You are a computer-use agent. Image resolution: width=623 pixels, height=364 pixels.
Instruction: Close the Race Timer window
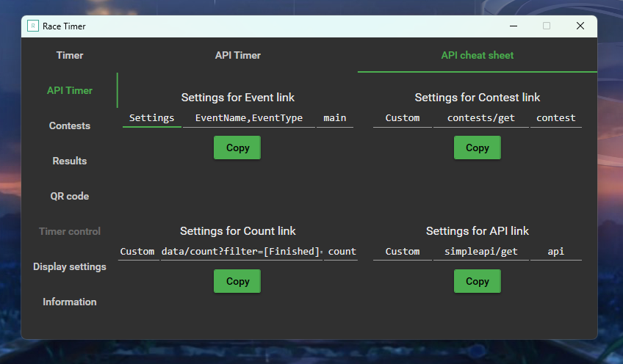click(x=580, y=26)
